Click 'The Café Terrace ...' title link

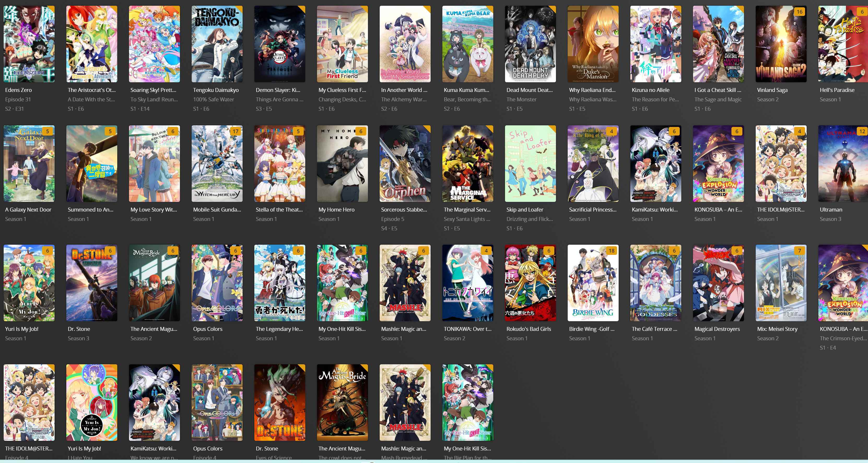[654, 329]
